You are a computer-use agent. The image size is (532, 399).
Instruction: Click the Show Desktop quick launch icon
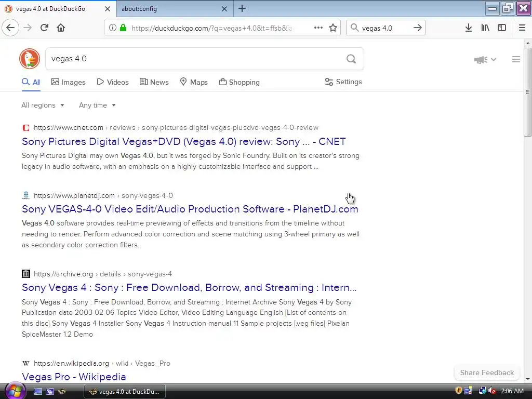coord(37,391)
